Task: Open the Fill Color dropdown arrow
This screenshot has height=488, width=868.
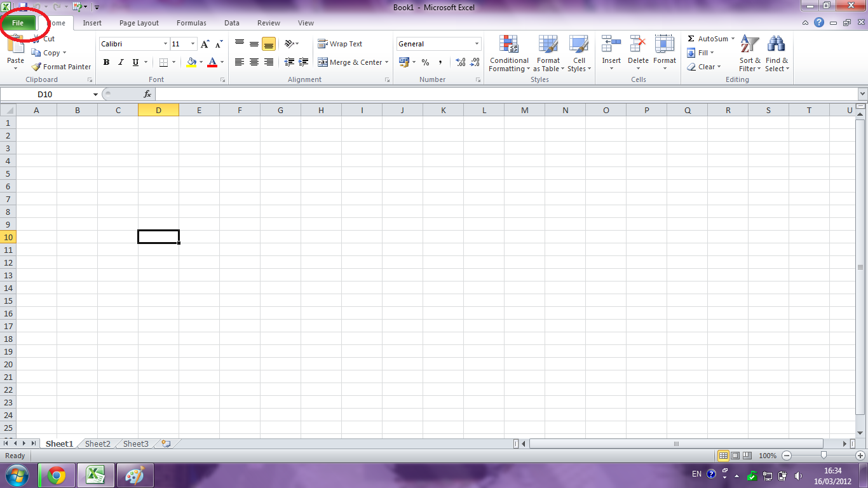Action: pyautogui.click(x=201, y=62)
